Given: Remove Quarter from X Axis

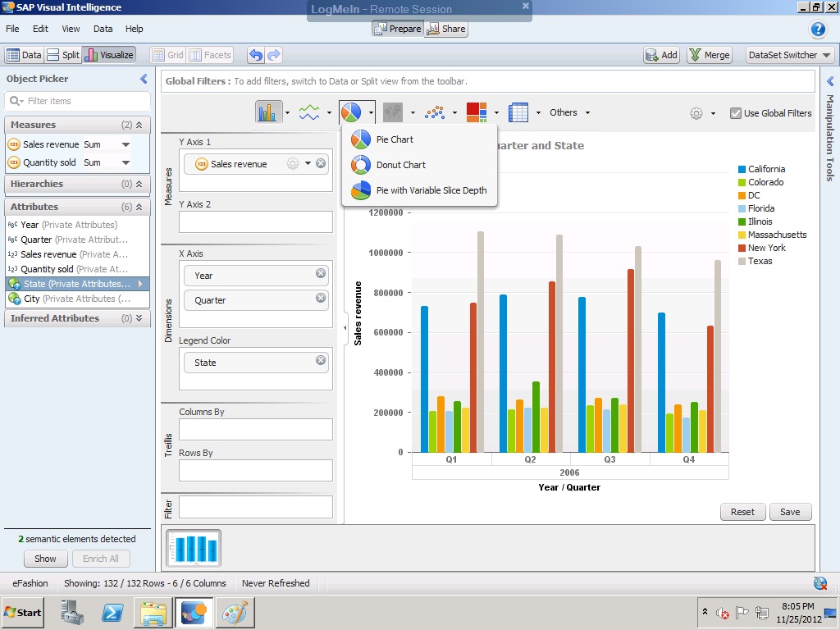Looking at the screenshot, I should point(321,297).
